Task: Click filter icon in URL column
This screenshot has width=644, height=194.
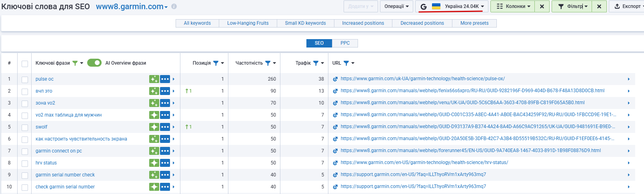Action: (x=346, y=63)
